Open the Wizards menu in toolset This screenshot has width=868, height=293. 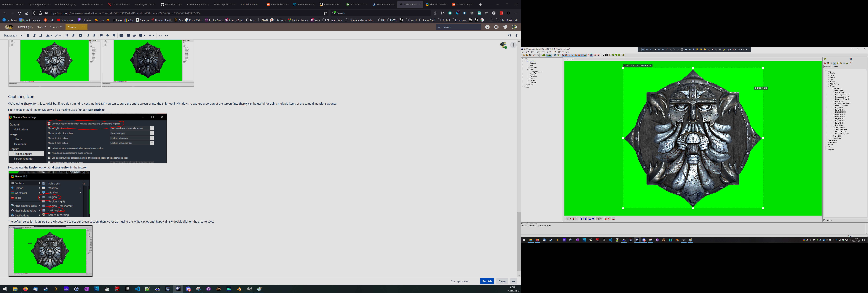pyautogui.click(x=561, y=52)
